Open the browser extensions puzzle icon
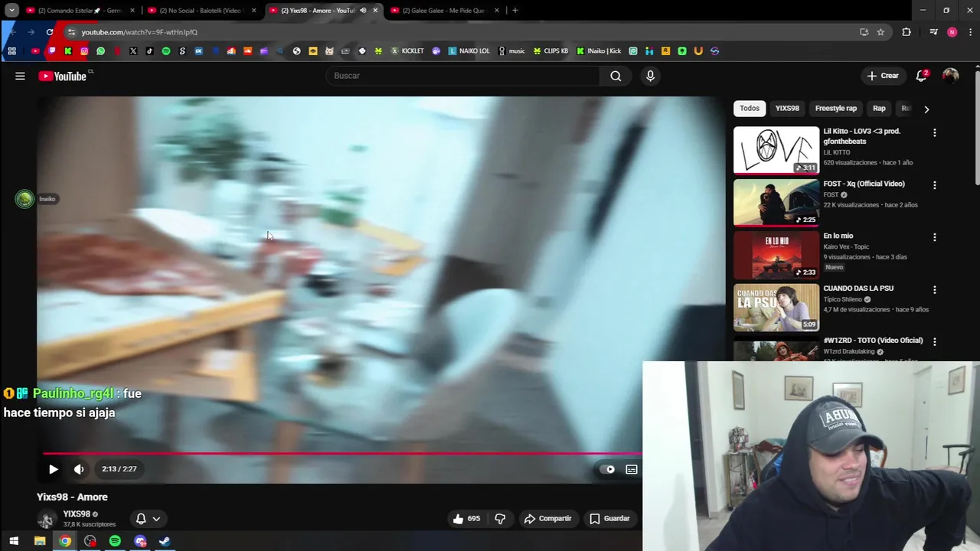 906,32
